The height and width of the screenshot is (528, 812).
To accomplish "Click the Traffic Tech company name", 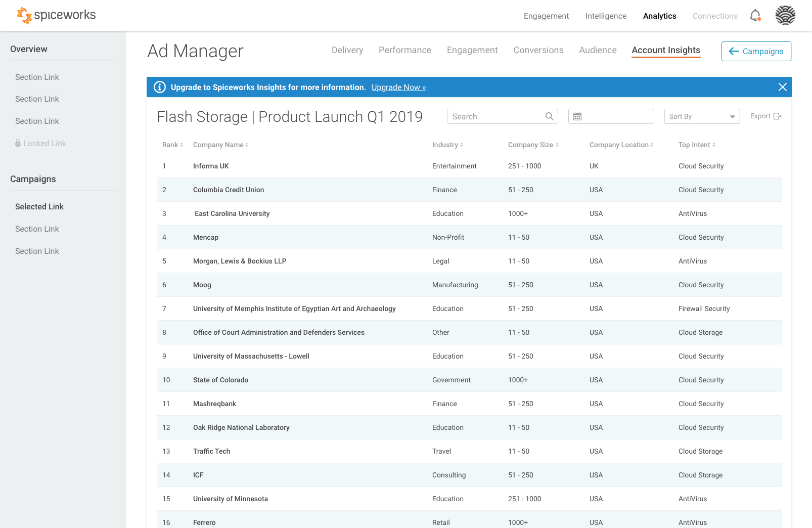I will point(211,451).
